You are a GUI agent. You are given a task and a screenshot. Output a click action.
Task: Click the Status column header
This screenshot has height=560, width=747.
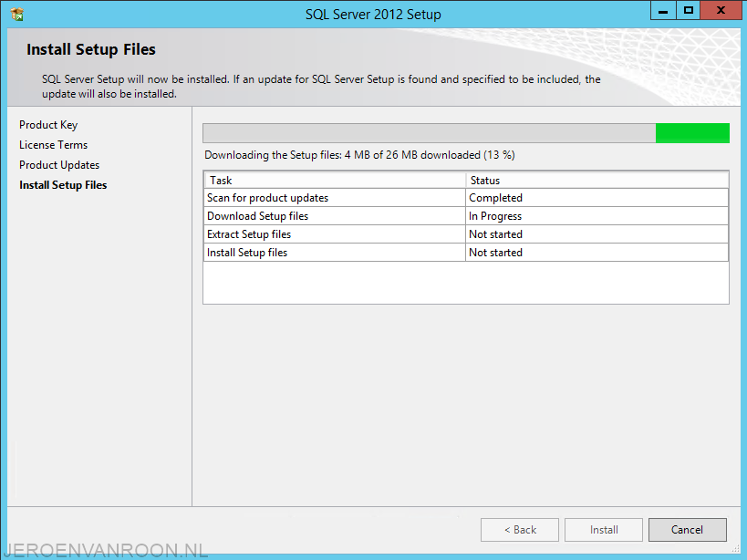click(597, 181)
